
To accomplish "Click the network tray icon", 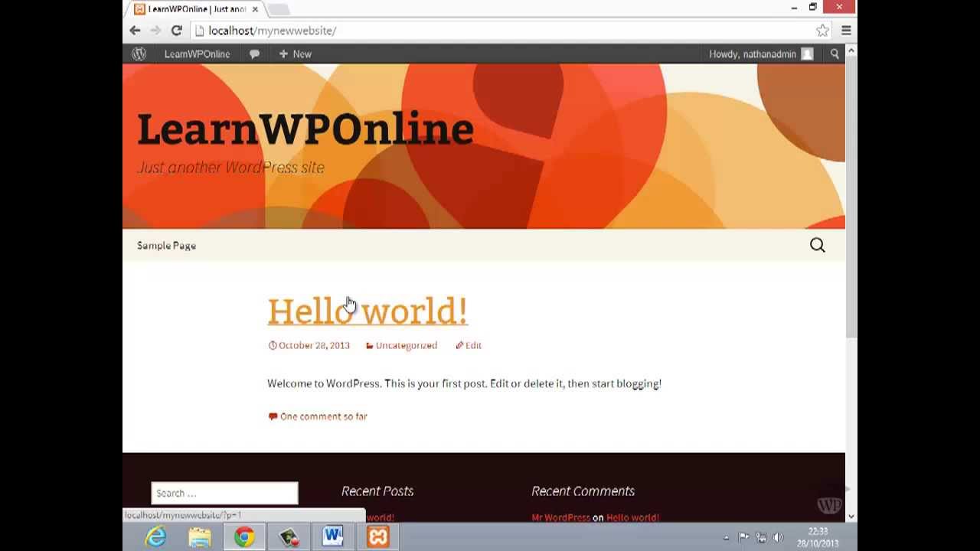I will tap(761, 537).
